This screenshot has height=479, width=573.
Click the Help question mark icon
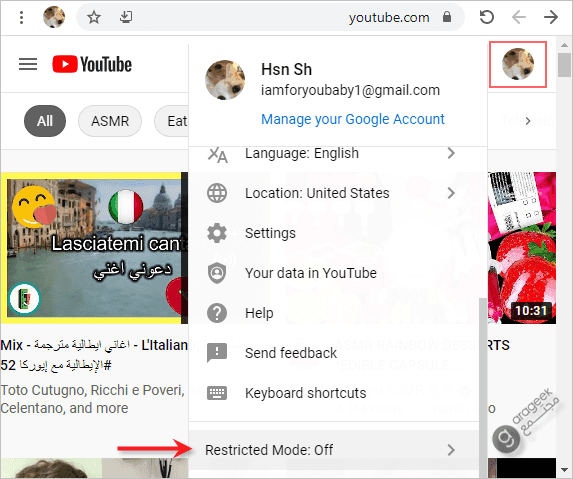tap(217, 313)
